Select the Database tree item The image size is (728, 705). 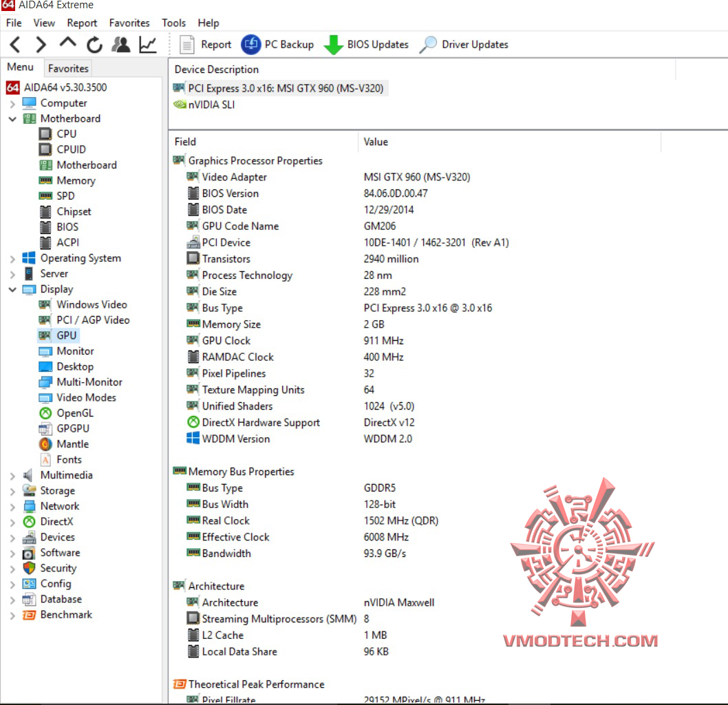[x=52, y=600]
